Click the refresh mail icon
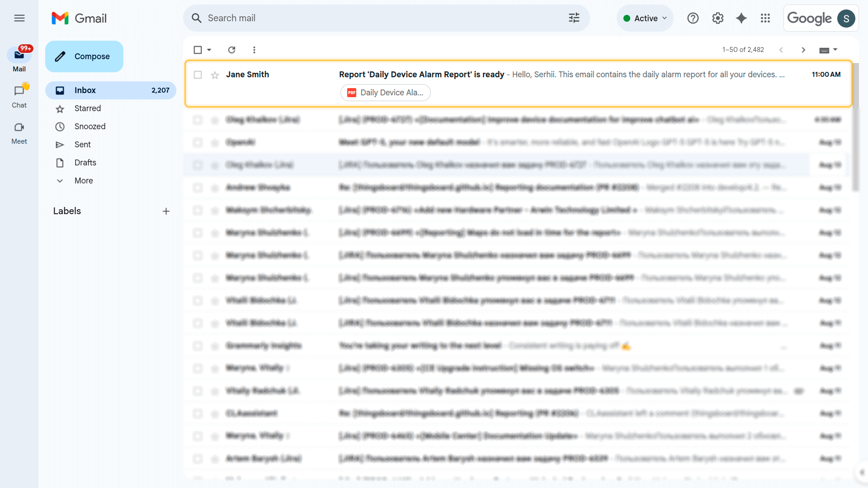Viewport: 868px width, 488px height. point(231,50)
